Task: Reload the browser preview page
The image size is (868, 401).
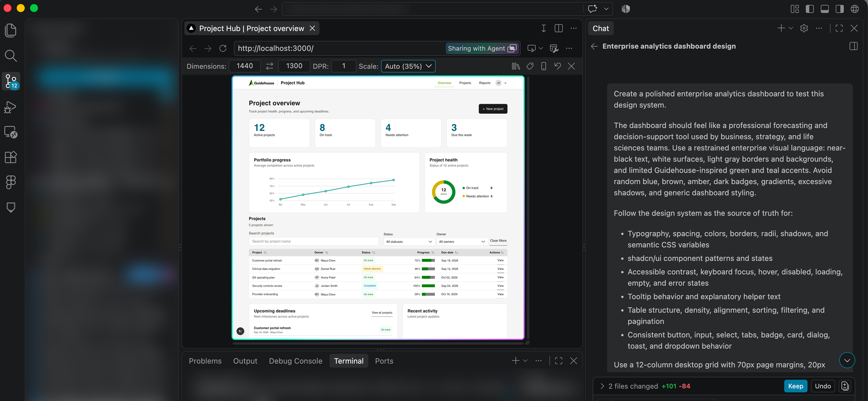Action: pyautogui.click(x=223, y=48)
